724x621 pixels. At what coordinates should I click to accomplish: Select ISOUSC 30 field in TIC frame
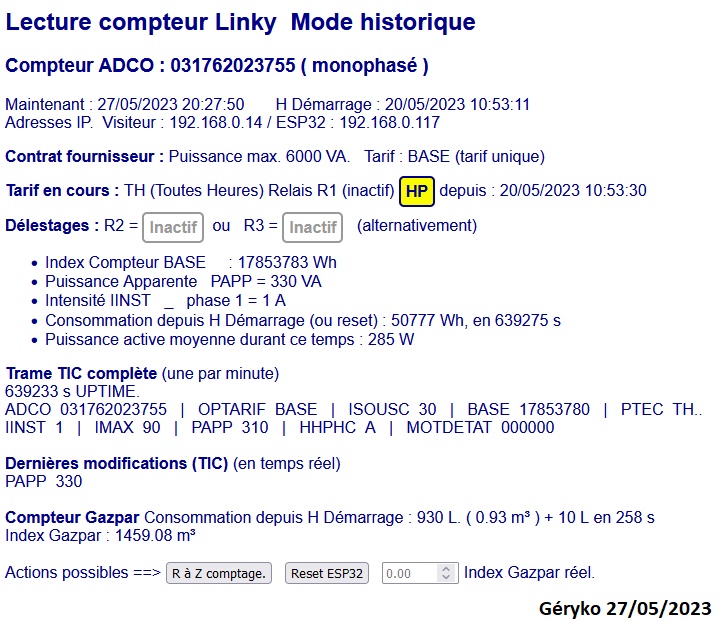click(x=392, y=409)
